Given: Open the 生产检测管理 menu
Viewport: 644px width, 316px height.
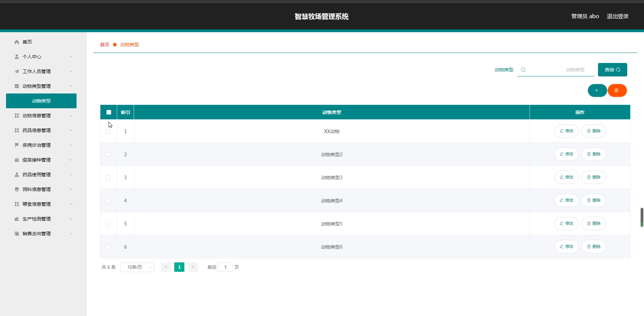Looking at the screenshot, I should point(41,219).
